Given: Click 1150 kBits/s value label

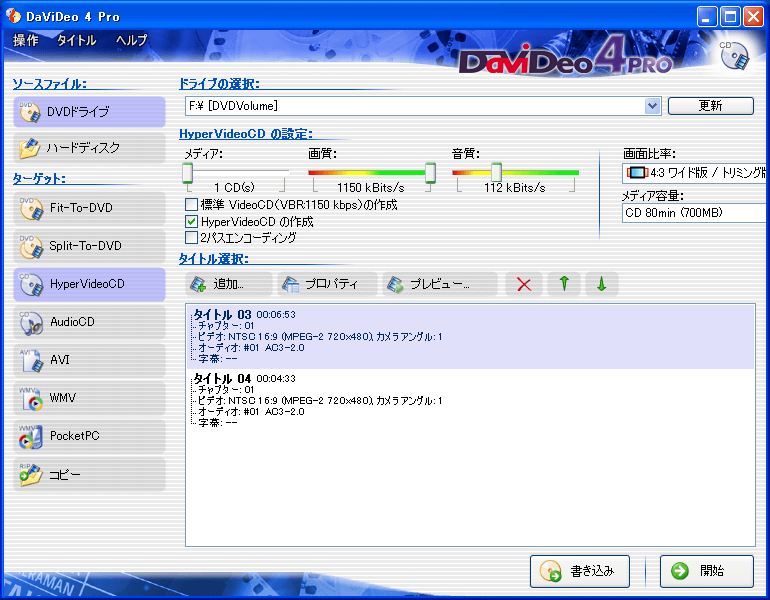Looking at the screenshot, I should (370, 188).
